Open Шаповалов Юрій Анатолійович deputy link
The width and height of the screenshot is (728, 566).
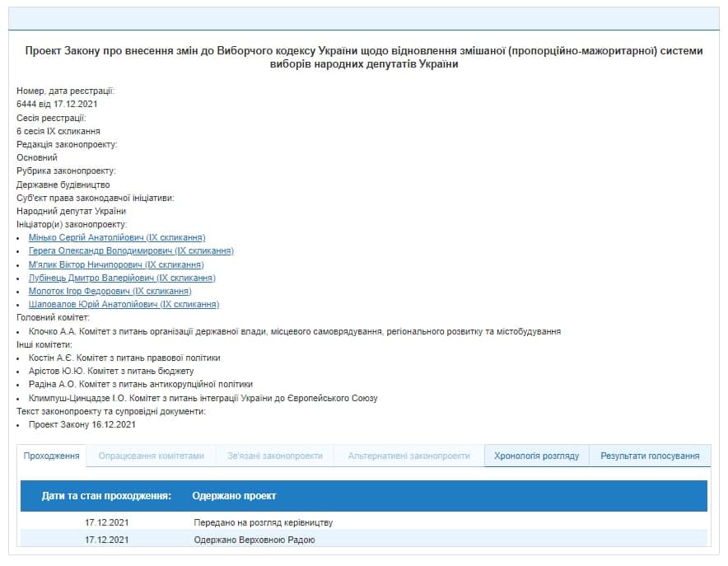(124, 304)
